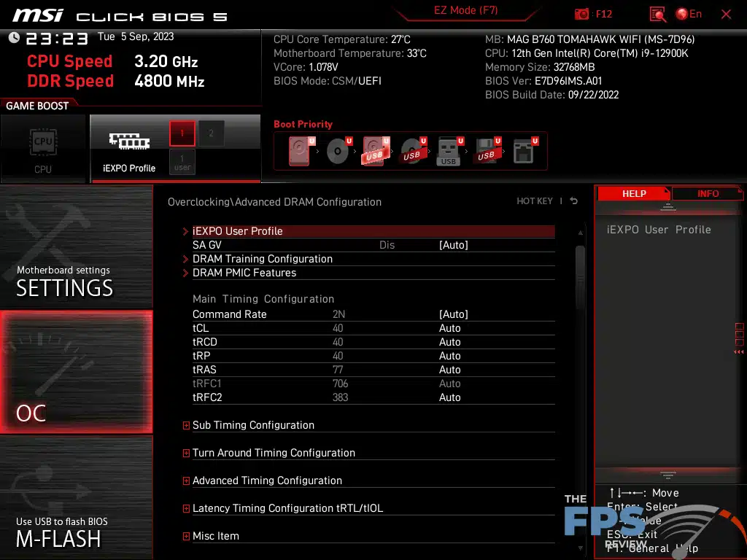Select the USB optical drive boot device icon
The image size is (747, 560).
pos(413,151)
